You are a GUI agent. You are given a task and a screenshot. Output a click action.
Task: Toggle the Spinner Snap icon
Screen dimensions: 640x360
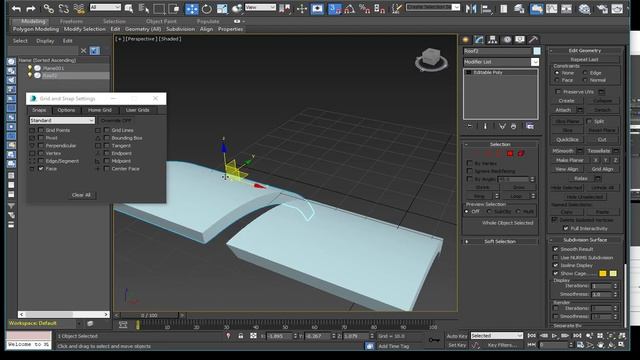point(380,9)
